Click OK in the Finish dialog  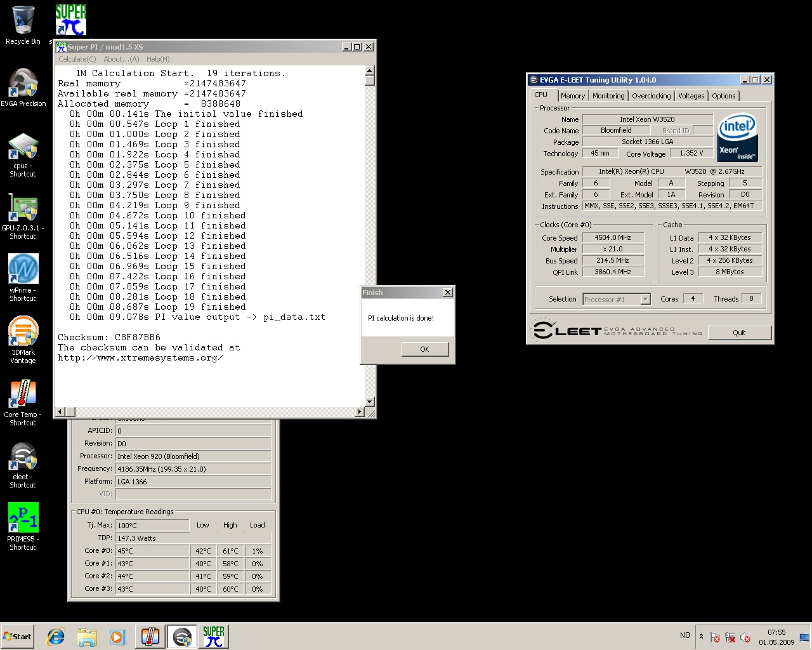tap(425, 349)
